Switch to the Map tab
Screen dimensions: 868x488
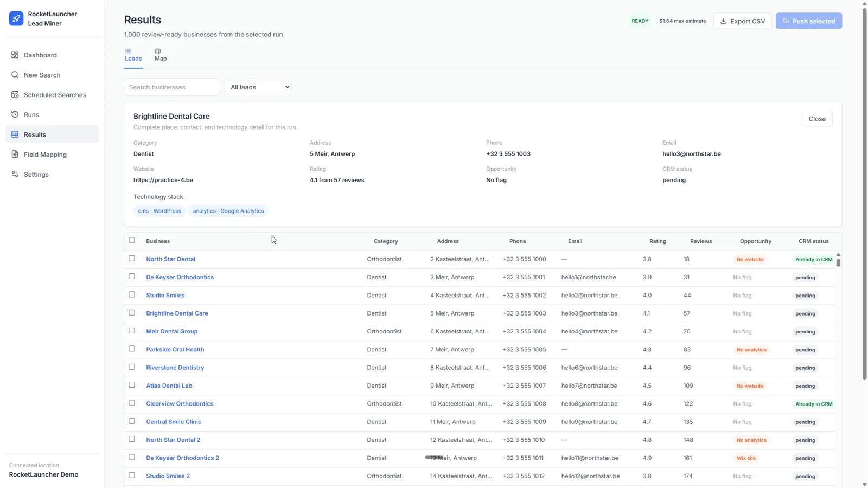(161, 55)
